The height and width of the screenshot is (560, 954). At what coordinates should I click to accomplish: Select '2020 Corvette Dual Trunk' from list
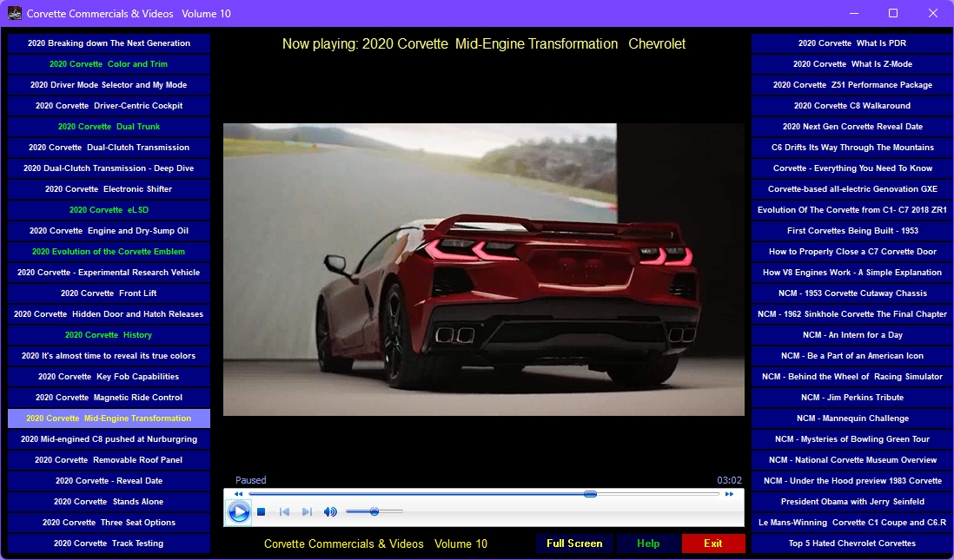pyautogui.click(x=109, y=127)
